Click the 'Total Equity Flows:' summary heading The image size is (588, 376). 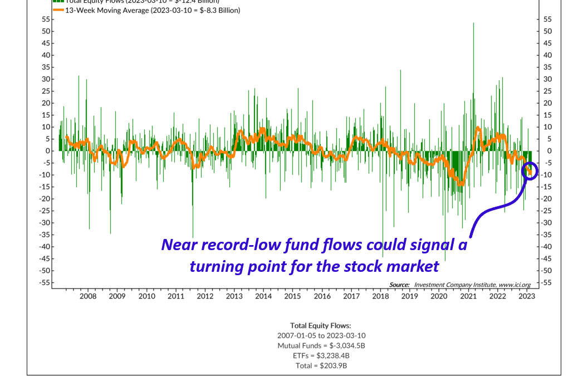point(320,325)
